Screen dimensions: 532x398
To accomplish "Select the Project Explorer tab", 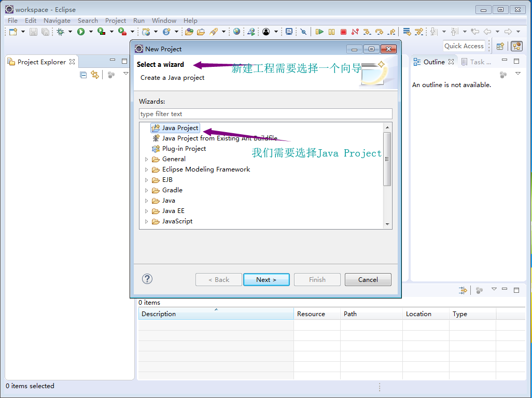I will pyautogui.click(x=41, y=62).
